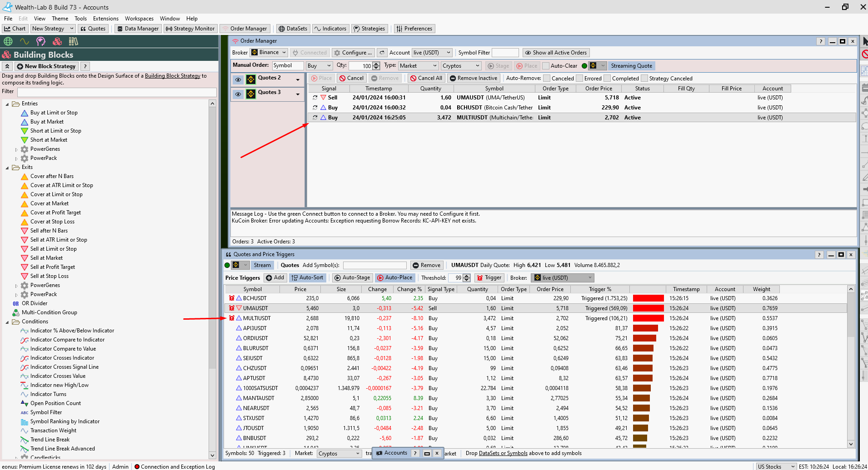The image size is (868, 470).
Task: Open the File menu
Action: click(x=8, y=19)
